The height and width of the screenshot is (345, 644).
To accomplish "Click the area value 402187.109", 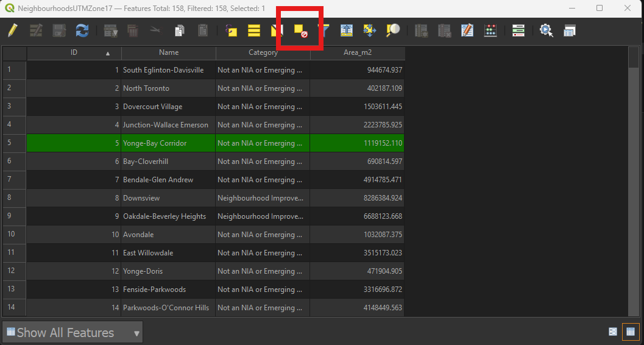I will tap(357, 88).
